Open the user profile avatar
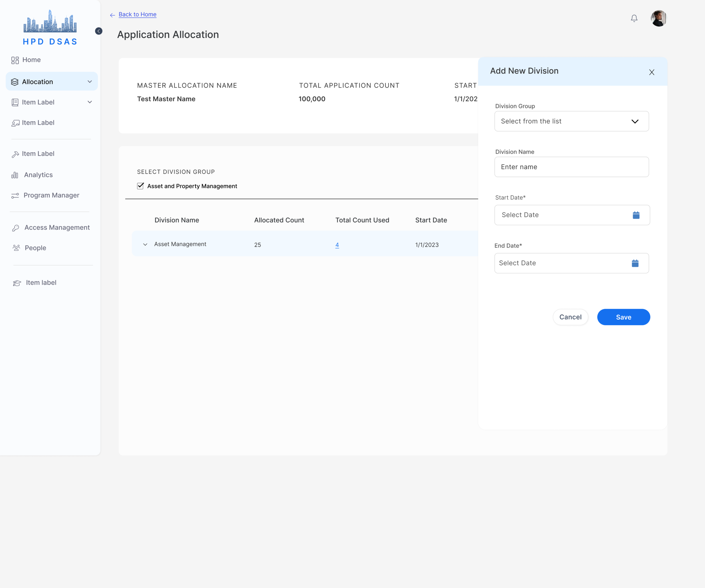The image size is (705, 588). coord(658,18)
